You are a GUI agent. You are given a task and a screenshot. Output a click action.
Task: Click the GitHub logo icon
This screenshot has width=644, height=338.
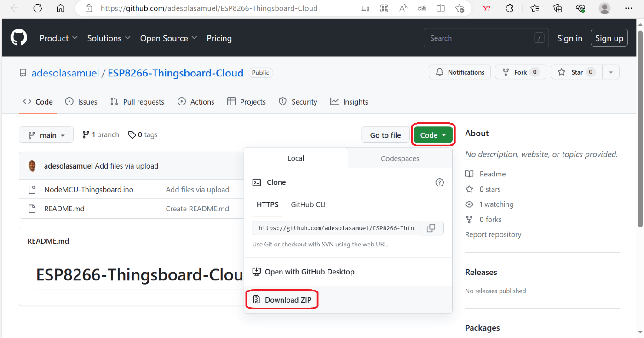coord(19,38)
